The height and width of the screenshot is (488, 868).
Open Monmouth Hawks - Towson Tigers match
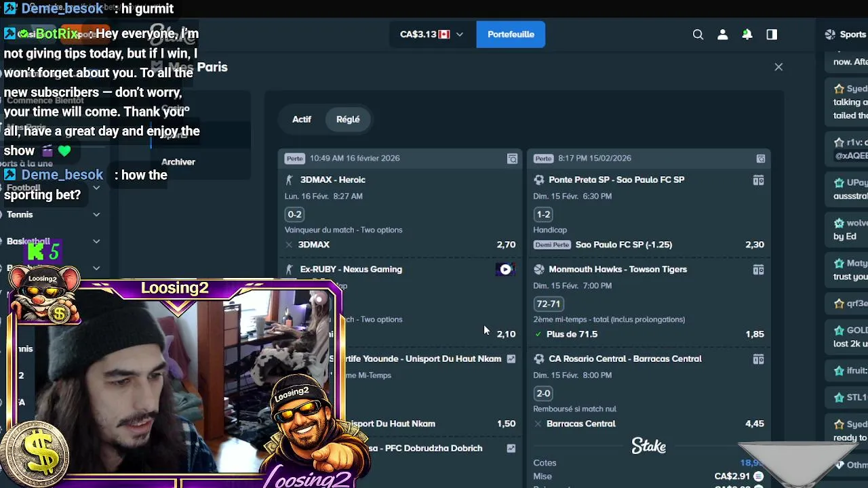coord(618,270)
